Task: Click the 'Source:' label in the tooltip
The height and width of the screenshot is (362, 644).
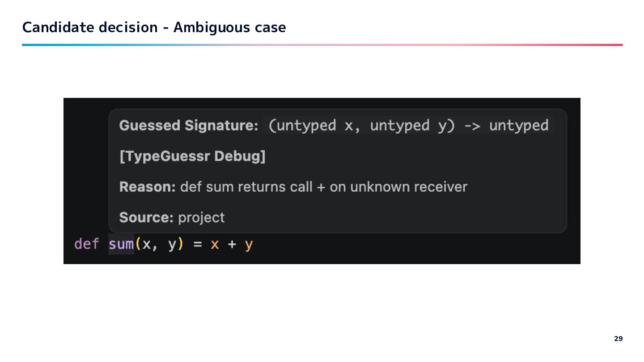Action: click(146, 218)
